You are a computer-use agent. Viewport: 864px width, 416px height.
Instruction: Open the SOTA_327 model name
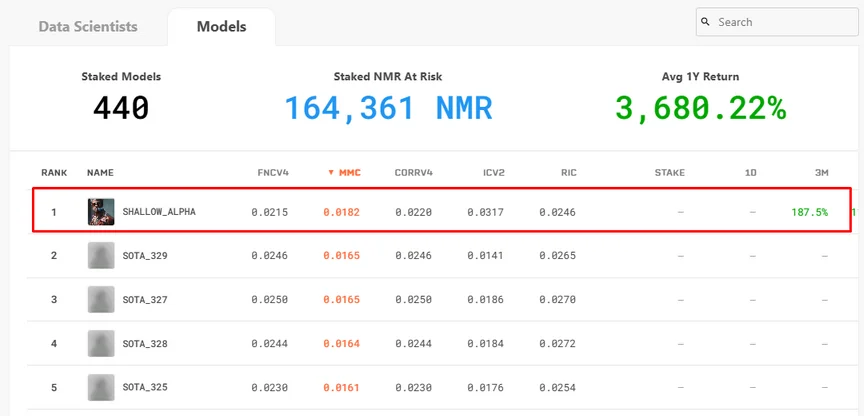click(145, 300)
